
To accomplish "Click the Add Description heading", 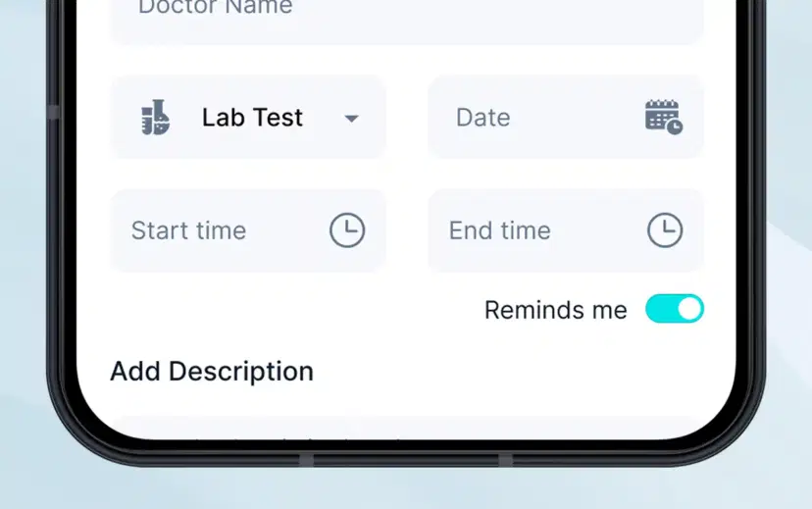I will point(212,372).
